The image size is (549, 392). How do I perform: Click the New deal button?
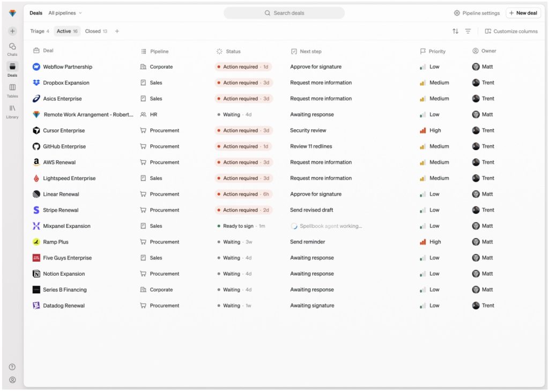(523, 13)
